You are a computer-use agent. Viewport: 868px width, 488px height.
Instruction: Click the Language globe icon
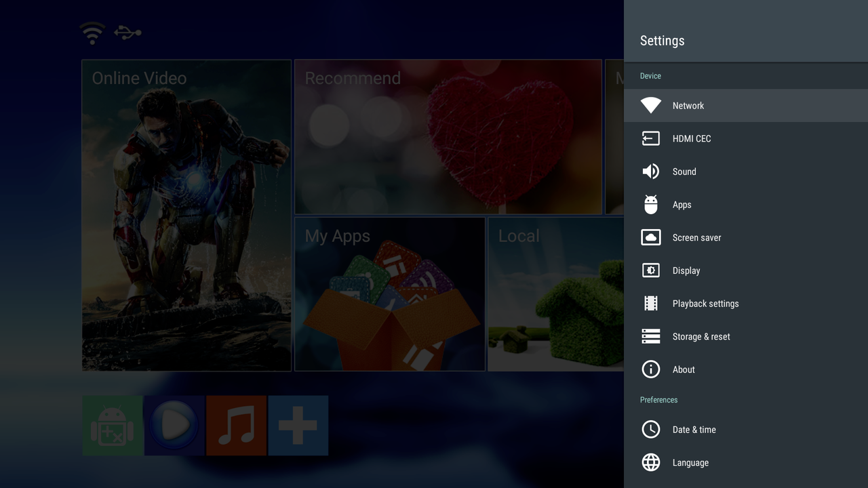(x=651, y=462)
